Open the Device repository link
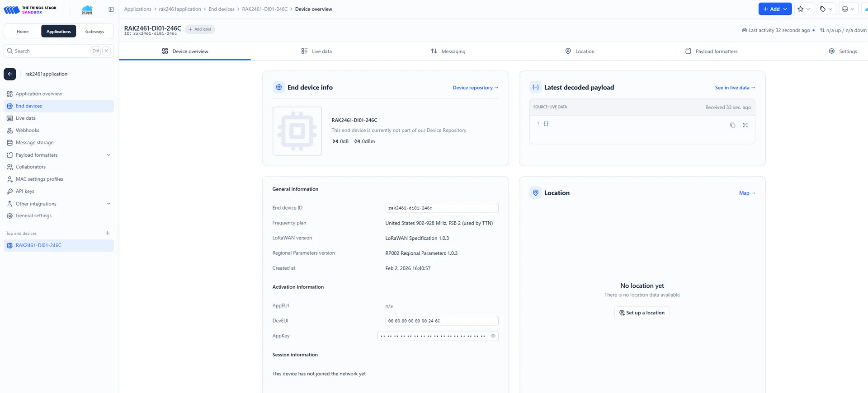Viewport: 868px width, 393px height. coord(475,88)
